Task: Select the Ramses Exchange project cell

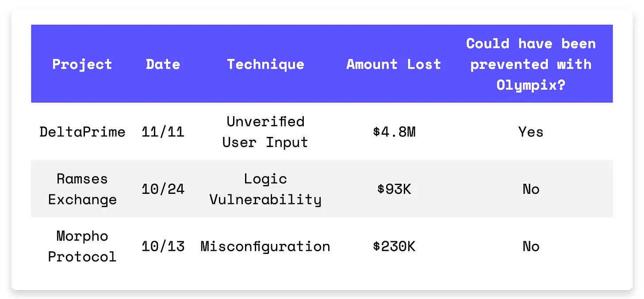Action: (x=82, y=189)
